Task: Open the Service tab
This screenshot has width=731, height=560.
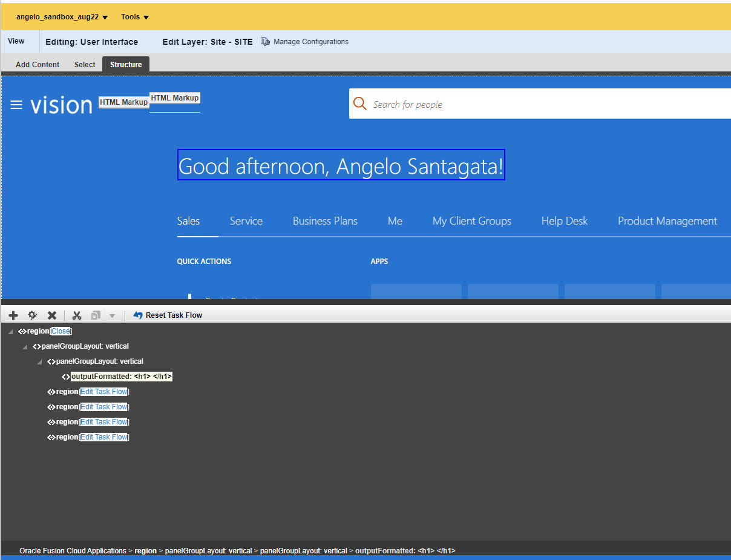Action: pos(246,221)
